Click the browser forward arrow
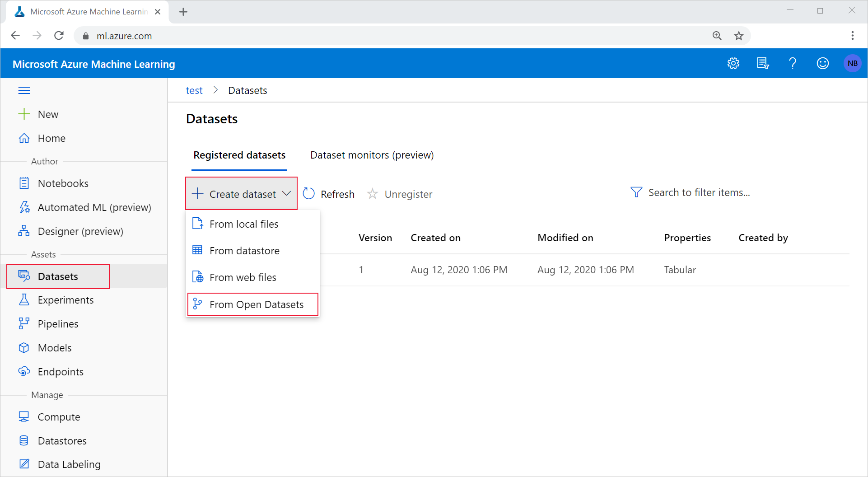Image resolution: width=868 pixels, height=477 pixels. pos(37,36)
